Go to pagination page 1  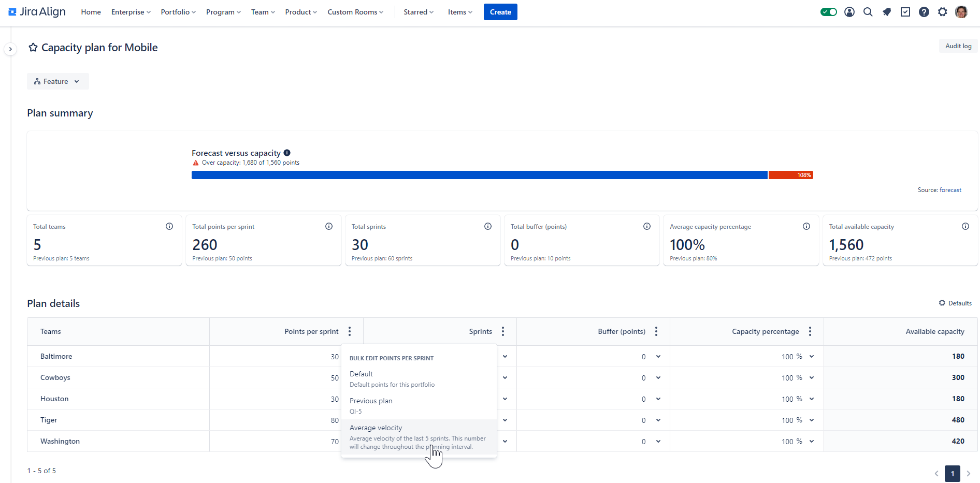coord(952,473)
